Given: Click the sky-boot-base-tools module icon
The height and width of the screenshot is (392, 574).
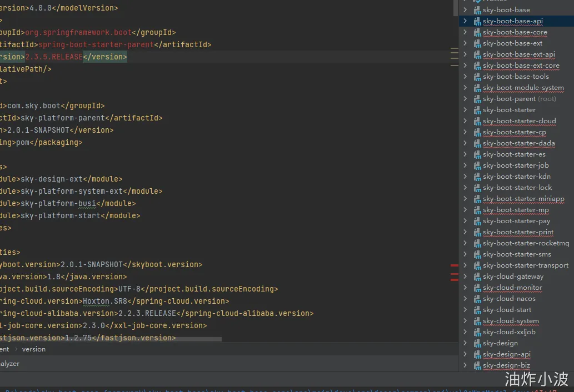Looking at the screenshot, I should click(477, 77).
